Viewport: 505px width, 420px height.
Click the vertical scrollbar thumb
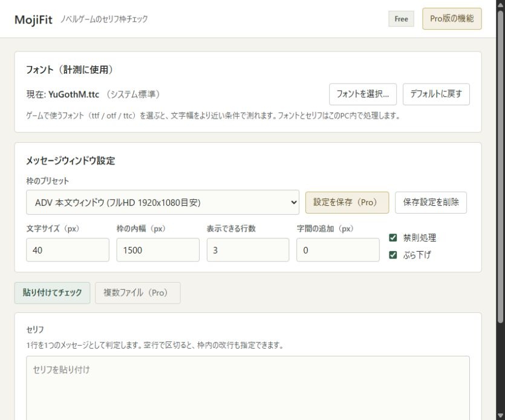pos(500,166)
